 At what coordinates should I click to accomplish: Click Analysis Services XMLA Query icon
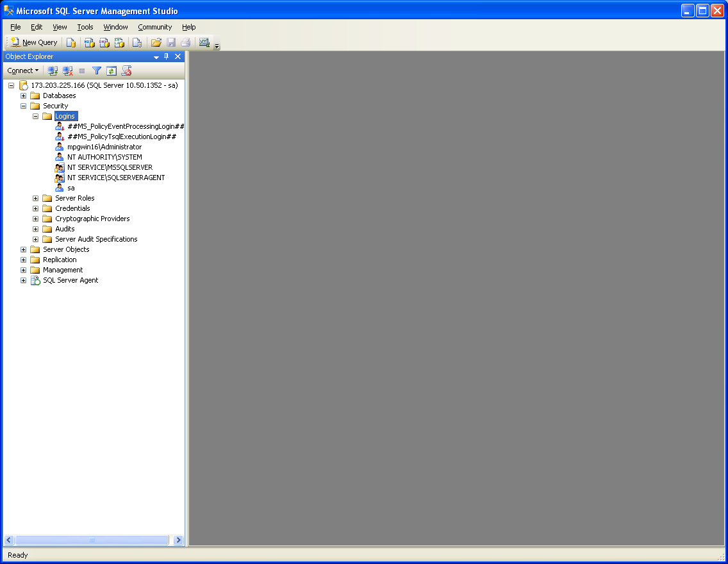coord(119,43)
